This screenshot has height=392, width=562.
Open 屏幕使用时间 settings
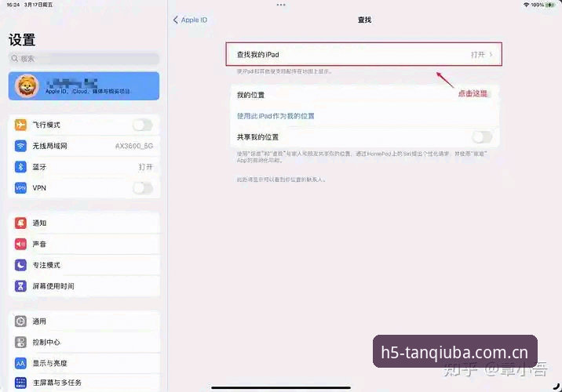click(84, 286)
